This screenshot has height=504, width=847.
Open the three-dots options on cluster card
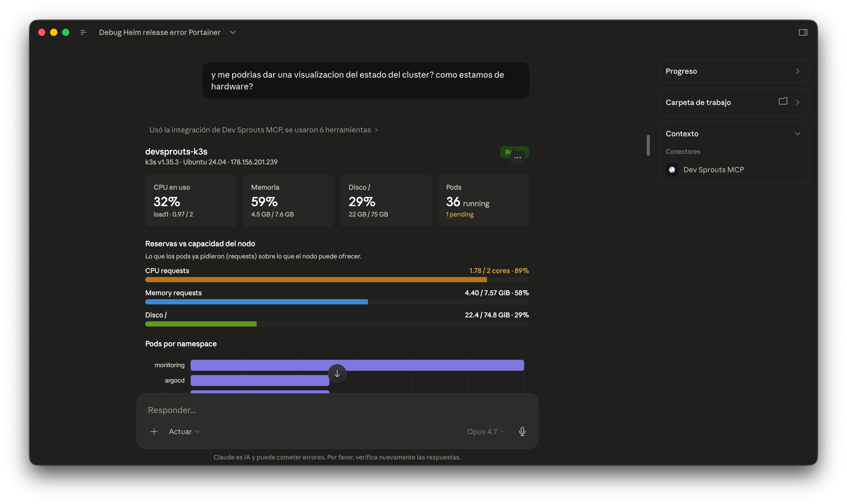pyautogui.click(x=518, y=157)
